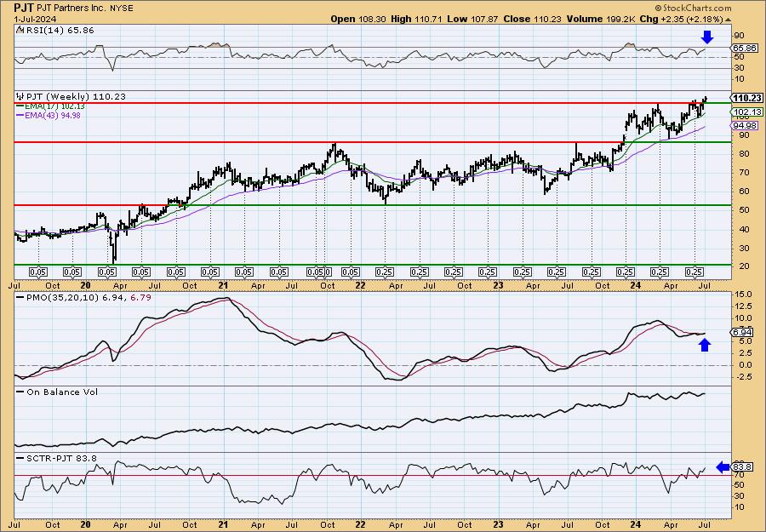Screen dimensions: 766x532
Task: Click year 22 on price chart time axis
Action: 361,285
